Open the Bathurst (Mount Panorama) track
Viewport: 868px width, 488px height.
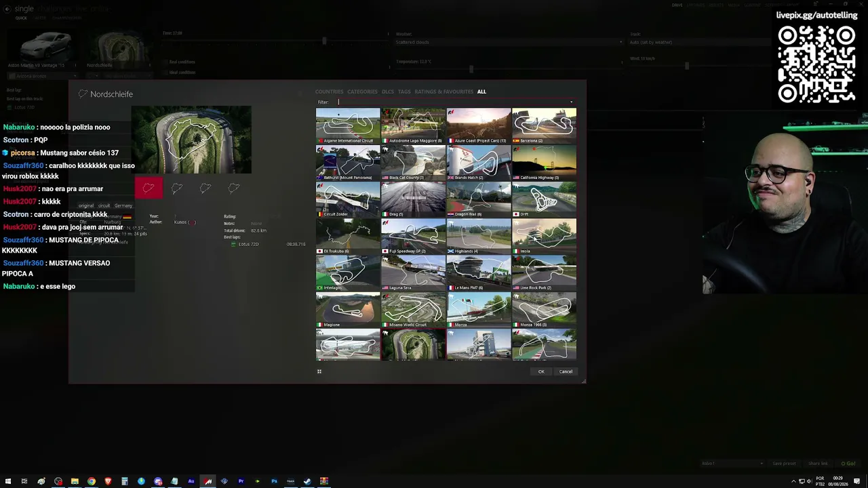pyautogui.click(x=348, y=163)
